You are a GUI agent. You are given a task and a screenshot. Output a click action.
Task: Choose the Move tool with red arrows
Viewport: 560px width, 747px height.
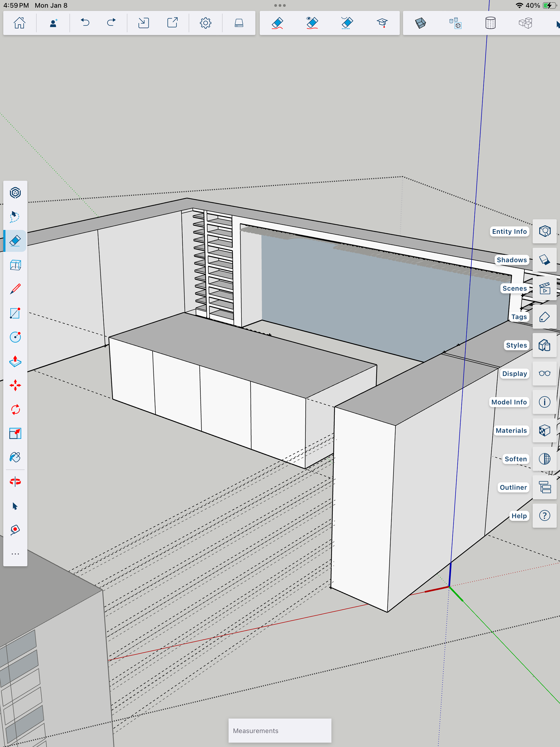pos(15,385)
